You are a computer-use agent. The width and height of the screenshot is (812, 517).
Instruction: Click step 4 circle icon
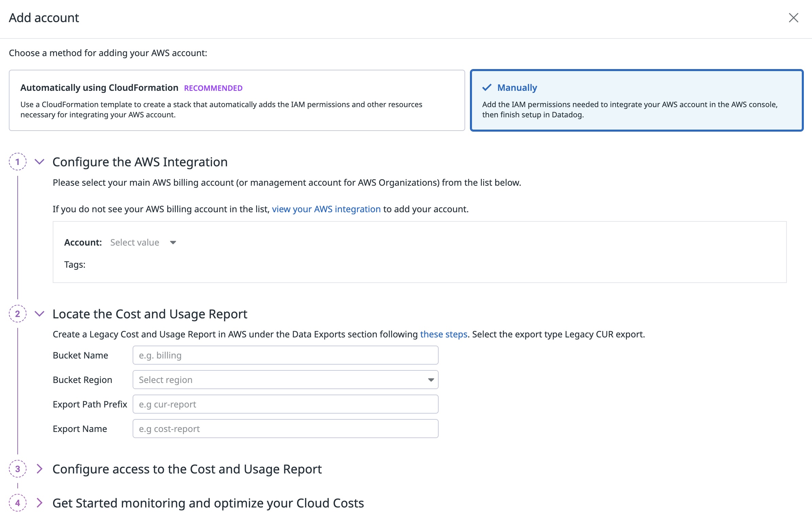pyautogui.click(x=18, y=503)
